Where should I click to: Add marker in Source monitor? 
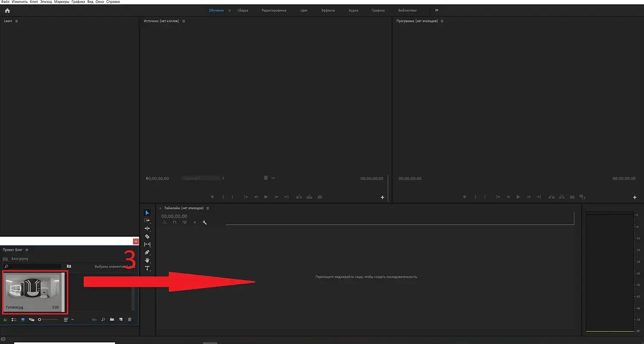tap(212, 197)
